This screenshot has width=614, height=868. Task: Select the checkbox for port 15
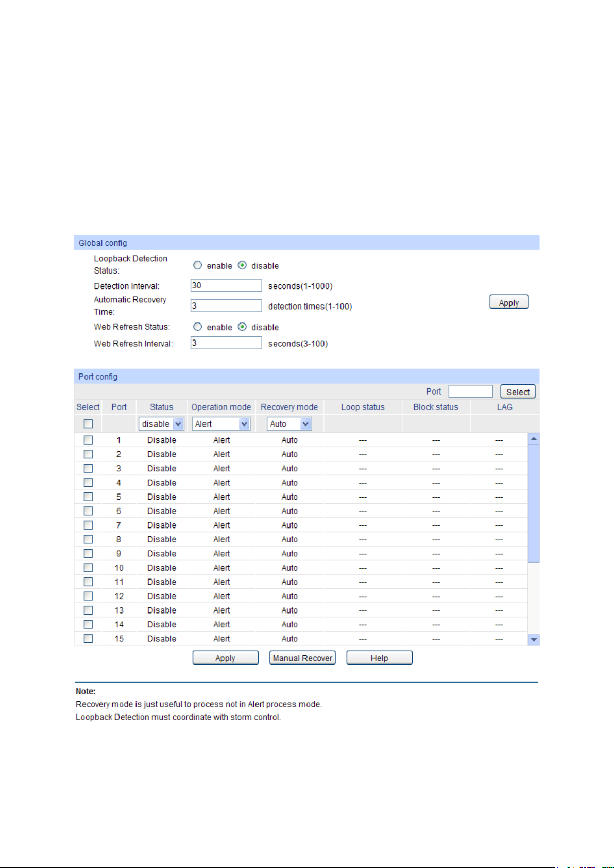click(88, 638)
